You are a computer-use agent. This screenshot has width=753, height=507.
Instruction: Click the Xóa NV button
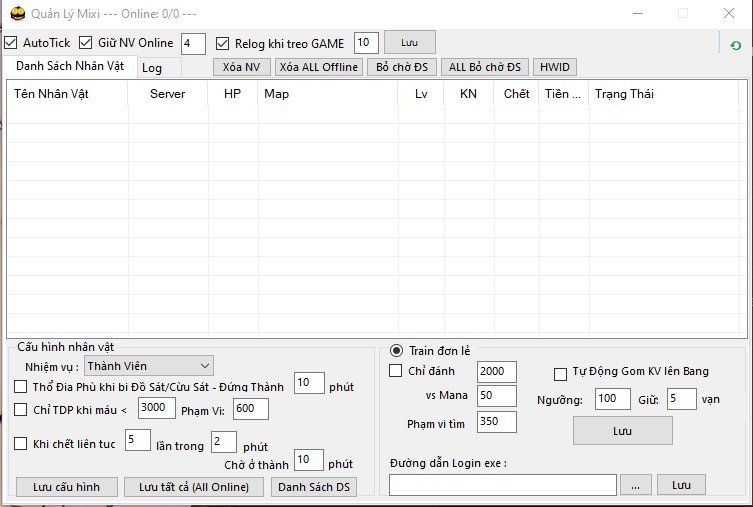[242, 67]
